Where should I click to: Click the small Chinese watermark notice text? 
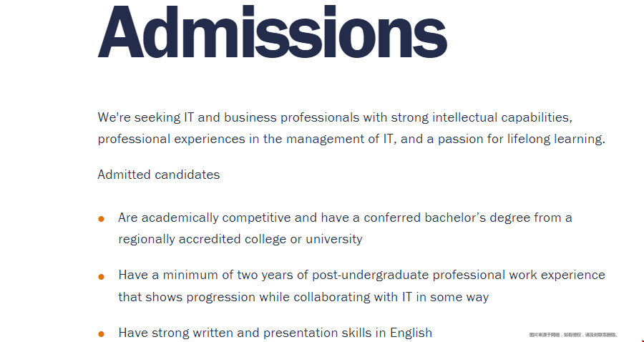573,335
